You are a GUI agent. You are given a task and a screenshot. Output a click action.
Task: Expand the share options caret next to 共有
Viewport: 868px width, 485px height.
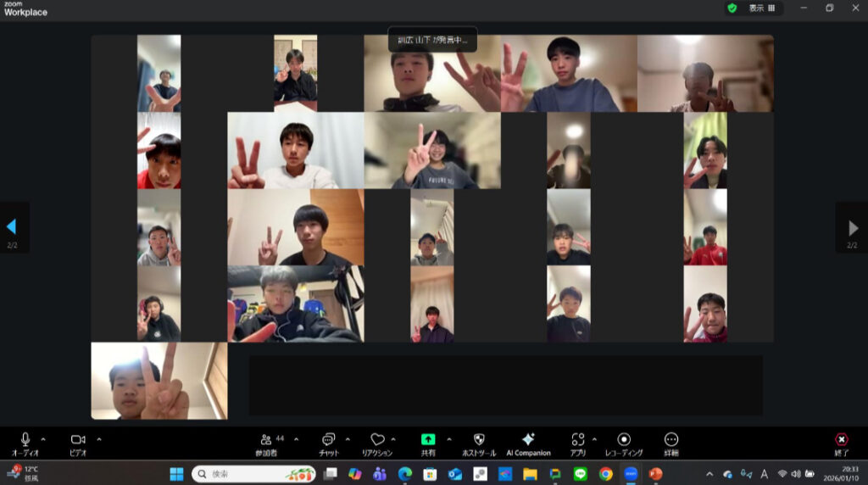click(448, 439)
